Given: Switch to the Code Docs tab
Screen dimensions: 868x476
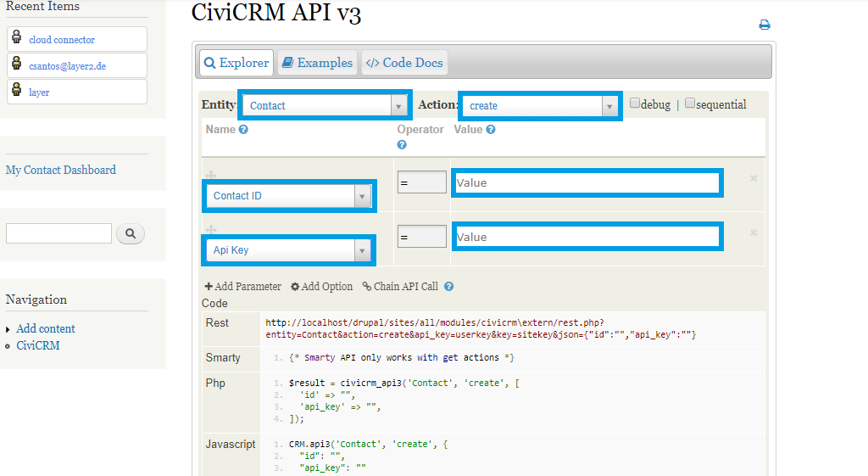Looking at the screenshot, I should pos(403,63).
